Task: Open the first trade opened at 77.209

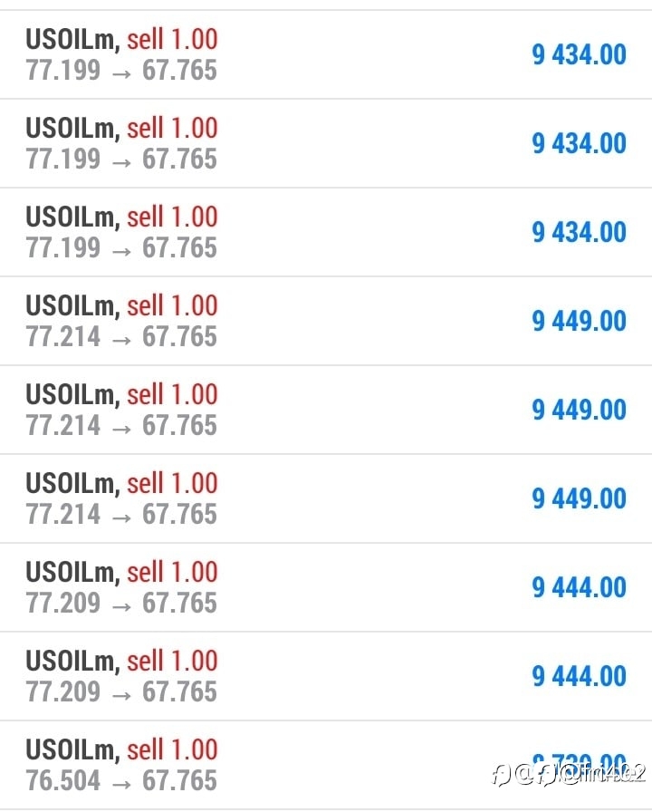Action: coord(326,587)
